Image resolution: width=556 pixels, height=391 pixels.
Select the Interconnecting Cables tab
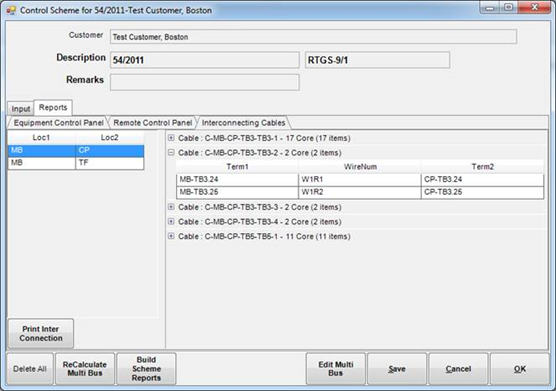[243, 123]
